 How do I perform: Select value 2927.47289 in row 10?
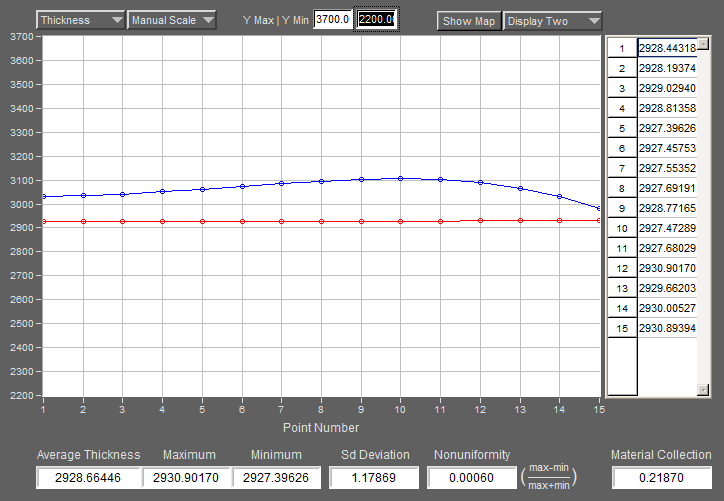point(667,228)
